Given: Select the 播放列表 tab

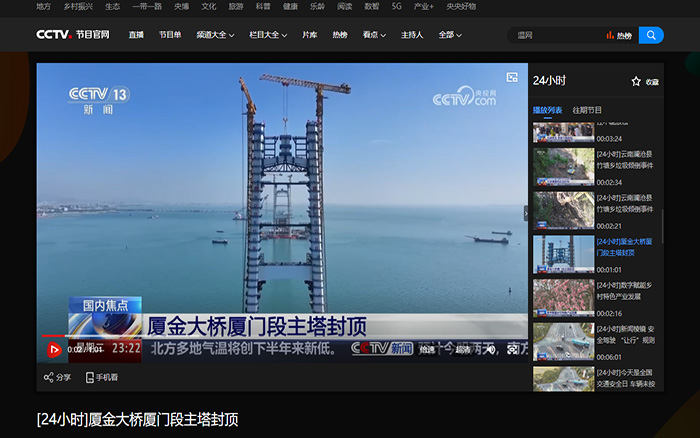Looking at the screenshot, I should [x=547, y=110].
